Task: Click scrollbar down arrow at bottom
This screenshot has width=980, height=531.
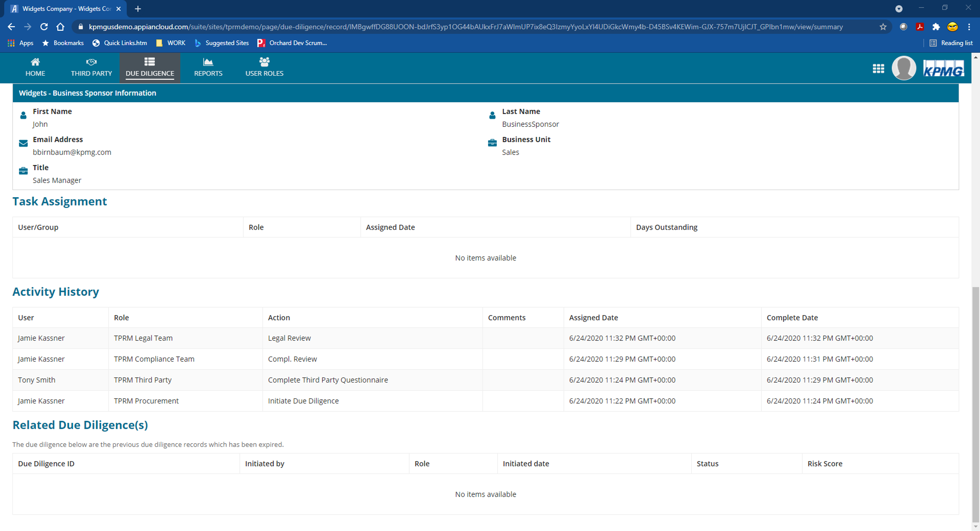Action: tap(975, 527)
